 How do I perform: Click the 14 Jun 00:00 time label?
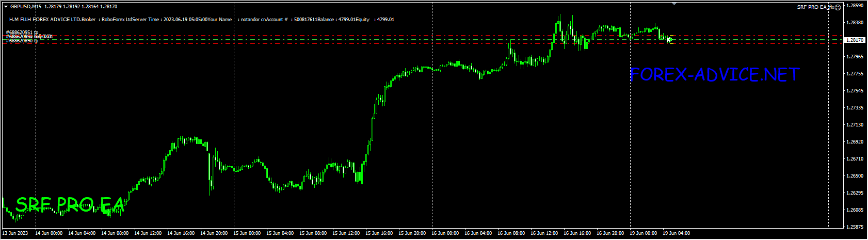pos(49,233)
